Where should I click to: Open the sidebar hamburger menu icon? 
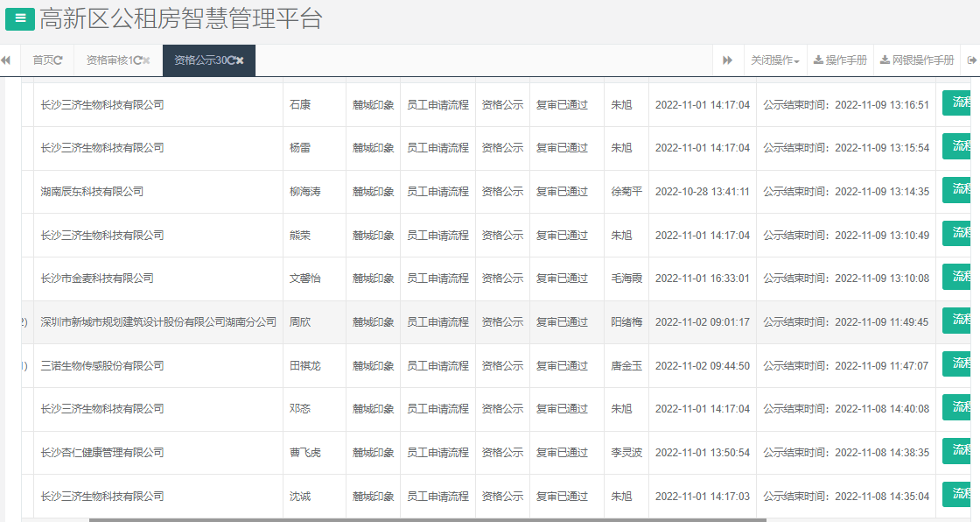click(19, 18)
